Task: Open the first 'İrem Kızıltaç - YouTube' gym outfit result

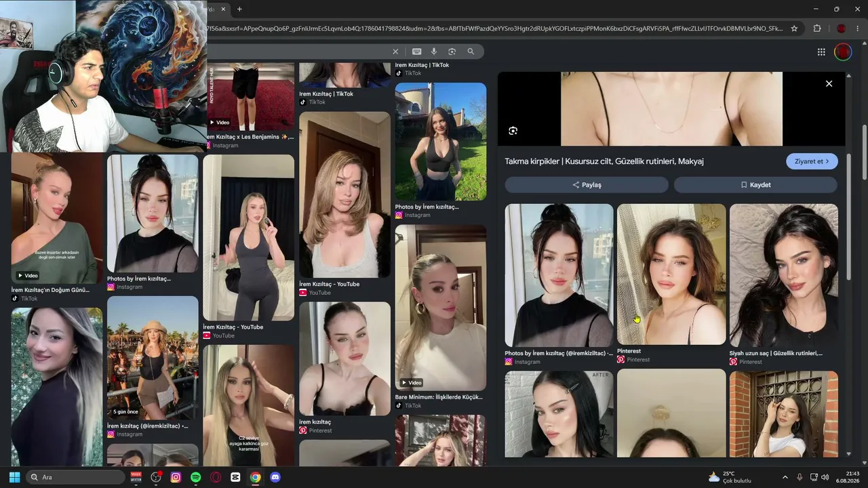Action: point(248,237)
